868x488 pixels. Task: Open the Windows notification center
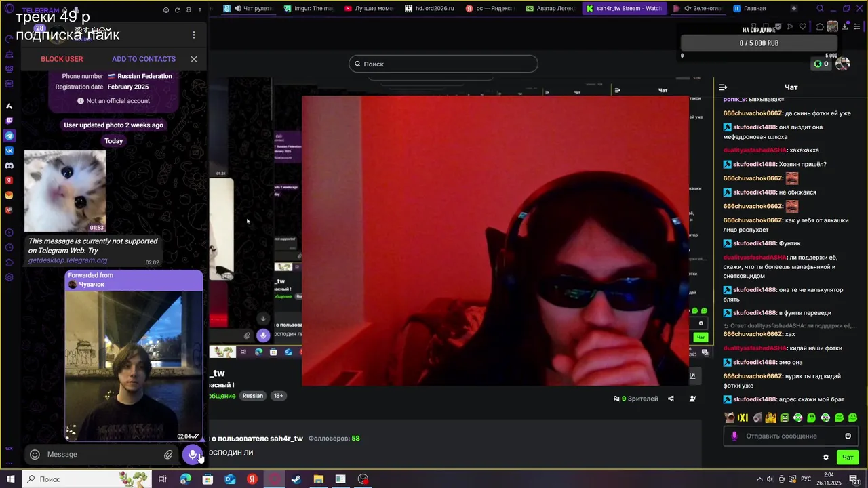click(855, 479)
